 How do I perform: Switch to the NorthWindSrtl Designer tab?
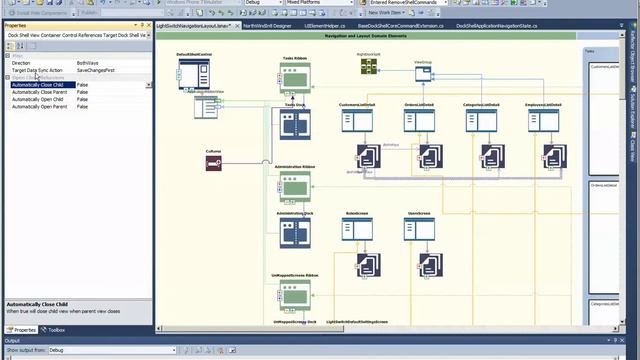(x=267, y=26)
